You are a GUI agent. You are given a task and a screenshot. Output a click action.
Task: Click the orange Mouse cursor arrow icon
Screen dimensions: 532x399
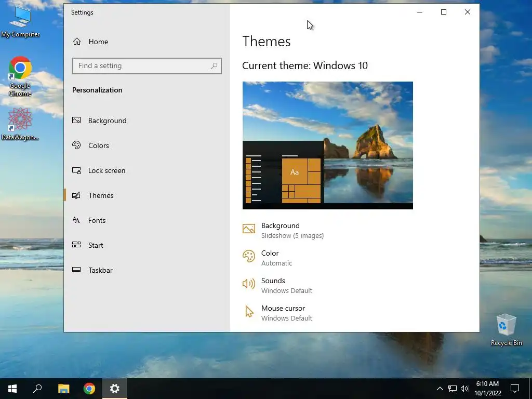249,311
